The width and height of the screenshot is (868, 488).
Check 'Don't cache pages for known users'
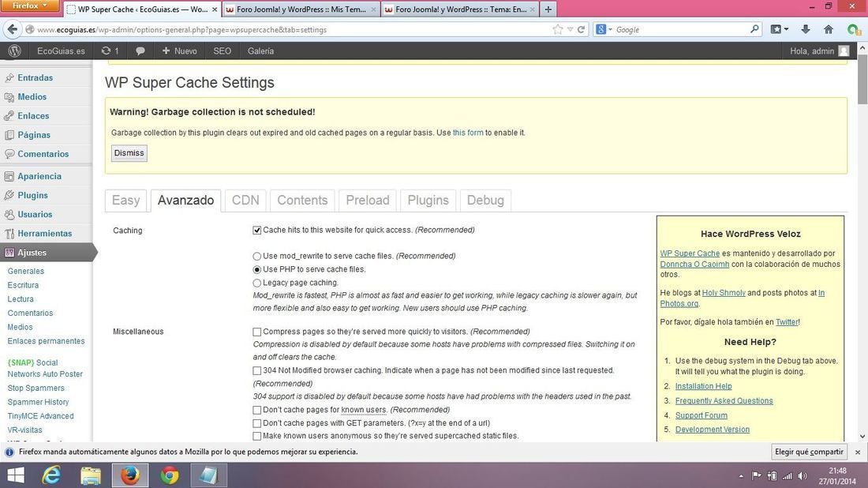pyautogui.click(x=257, y=410)
